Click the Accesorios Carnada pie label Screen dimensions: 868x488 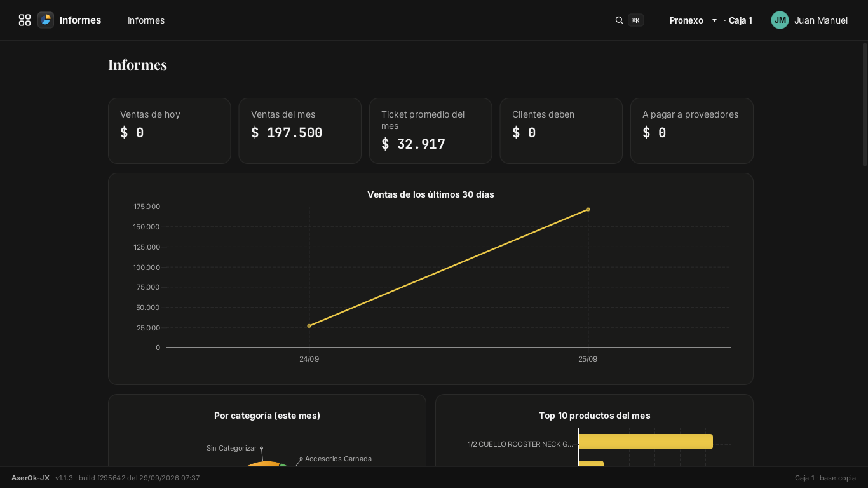click(338, 459)
